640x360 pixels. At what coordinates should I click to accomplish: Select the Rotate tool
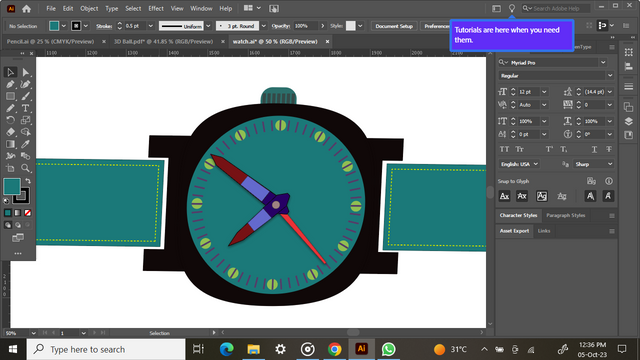click(11, 120)
